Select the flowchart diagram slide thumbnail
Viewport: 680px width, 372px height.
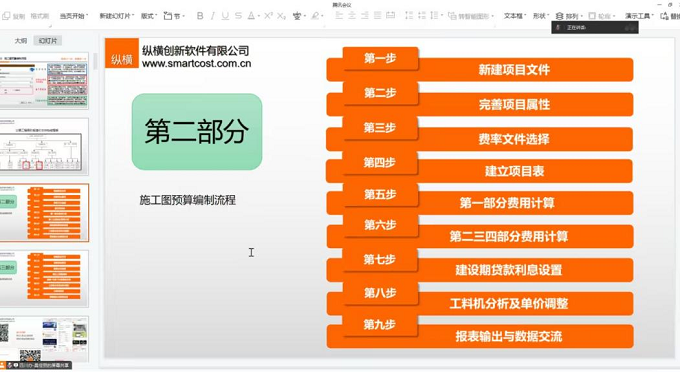(44, 147)
